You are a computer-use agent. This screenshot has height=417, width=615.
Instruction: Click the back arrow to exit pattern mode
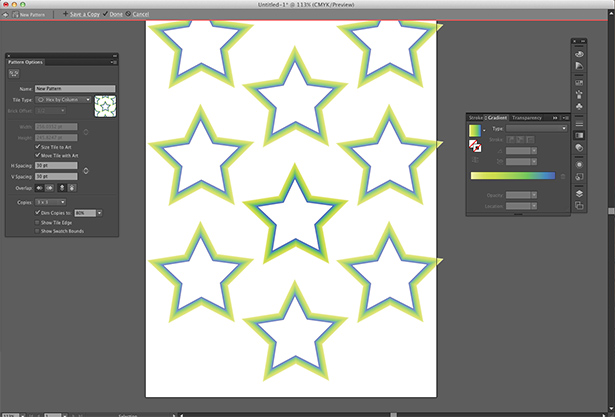(x=5, y=15)
